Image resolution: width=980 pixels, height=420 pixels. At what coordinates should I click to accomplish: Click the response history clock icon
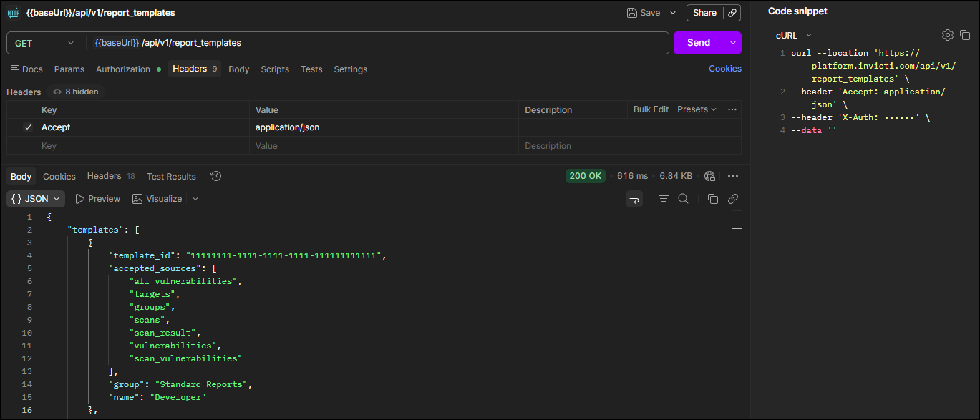click(x=215, y=176)
